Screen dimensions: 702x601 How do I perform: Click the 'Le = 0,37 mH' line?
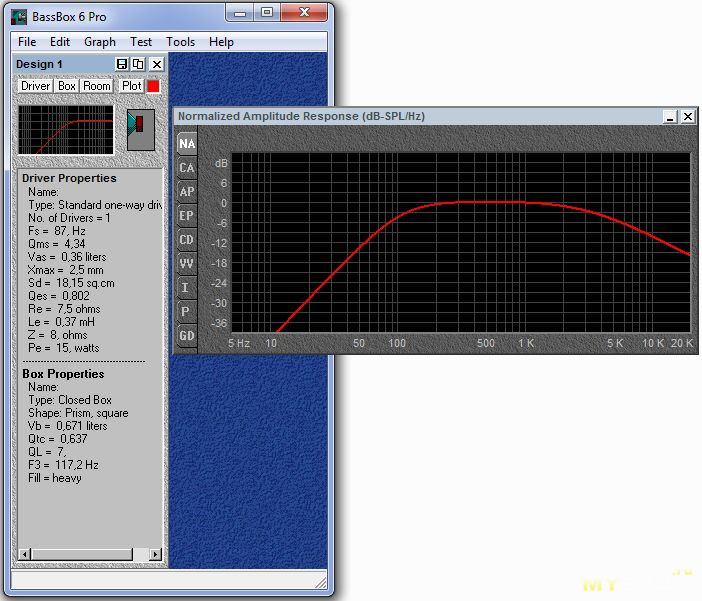point(61,322)
